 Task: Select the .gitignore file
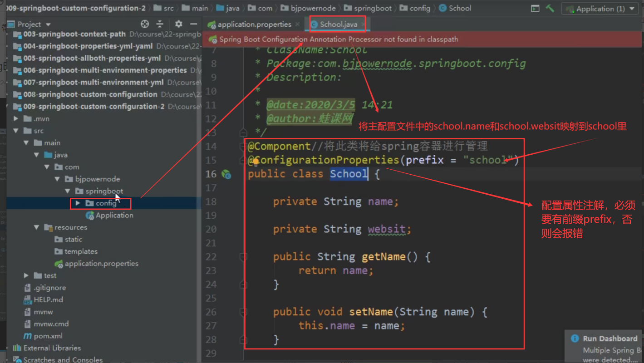(45, 288)
